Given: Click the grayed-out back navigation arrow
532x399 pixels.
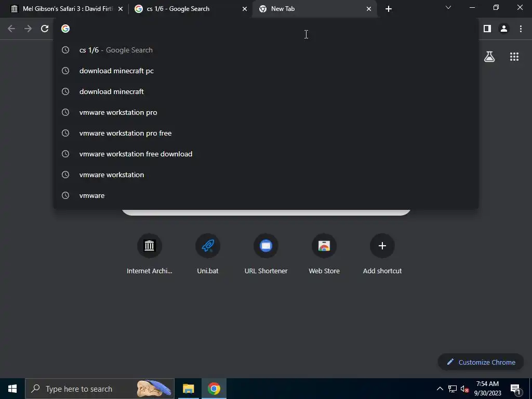Looking at the screenshot, I should (11, 29).
